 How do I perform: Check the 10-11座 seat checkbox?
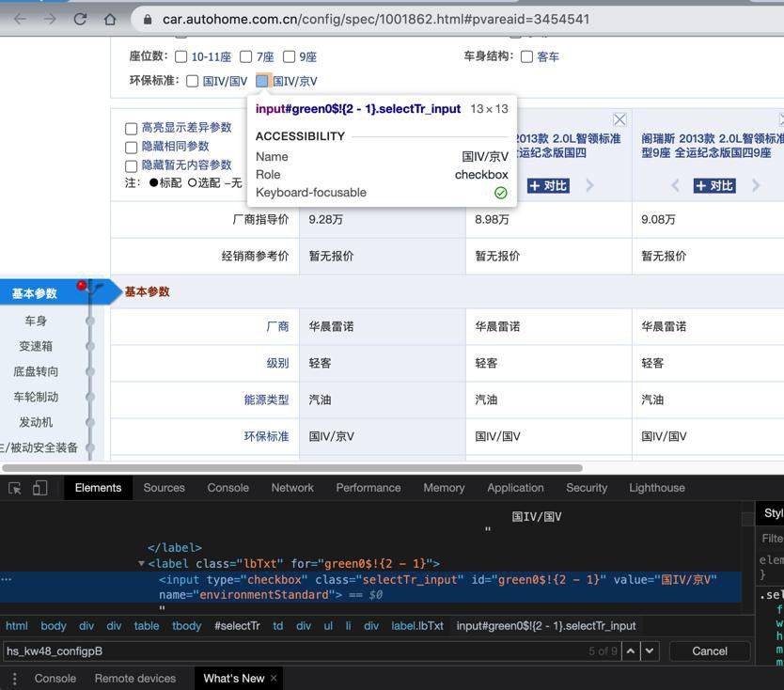(181, 56)
